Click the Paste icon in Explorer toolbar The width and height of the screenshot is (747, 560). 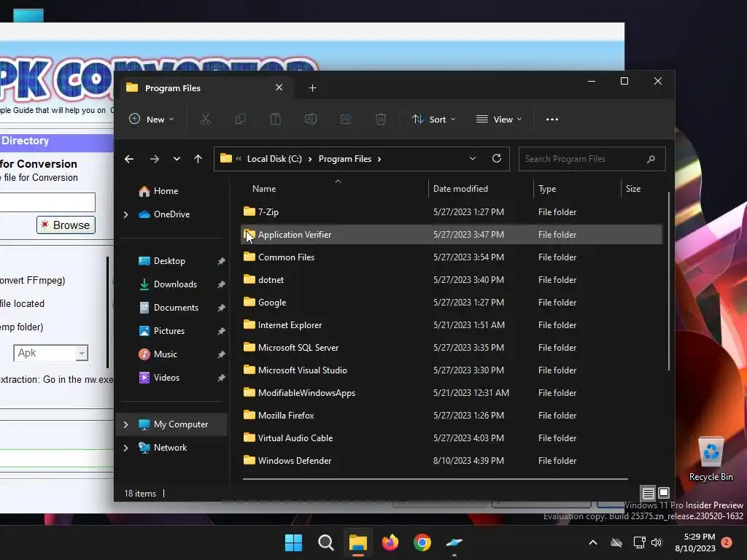coord(275,119)
